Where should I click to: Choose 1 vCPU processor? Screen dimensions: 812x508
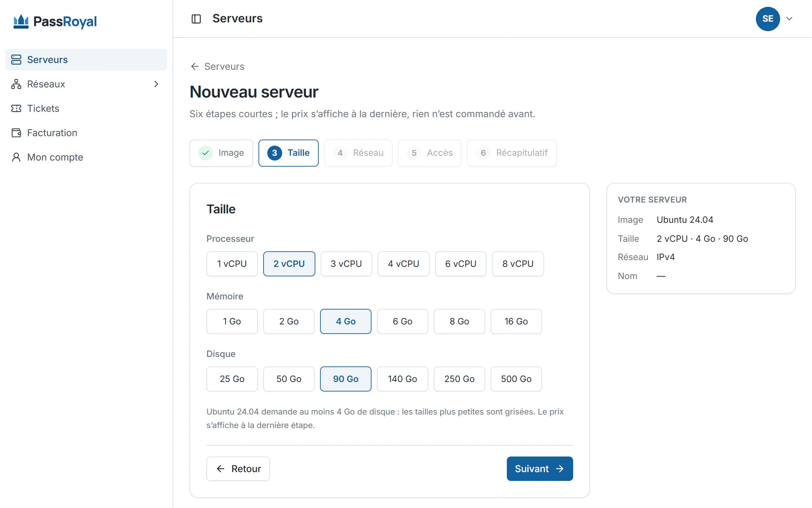[x=232, y=264]
